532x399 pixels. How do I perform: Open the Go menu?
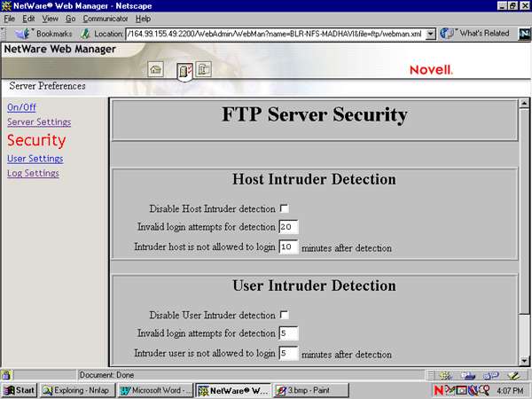coord(71,19)
